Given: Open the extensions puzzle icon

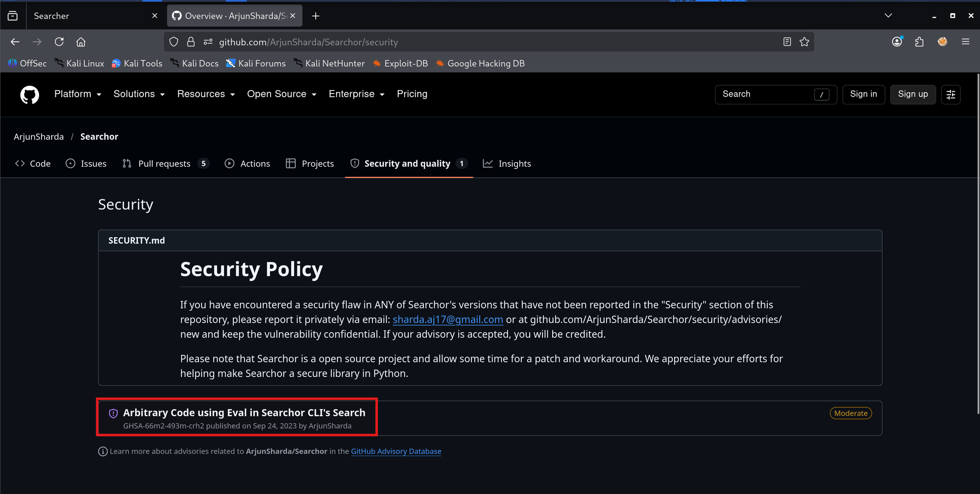Looking at the screenshot, I should (919, 42).
